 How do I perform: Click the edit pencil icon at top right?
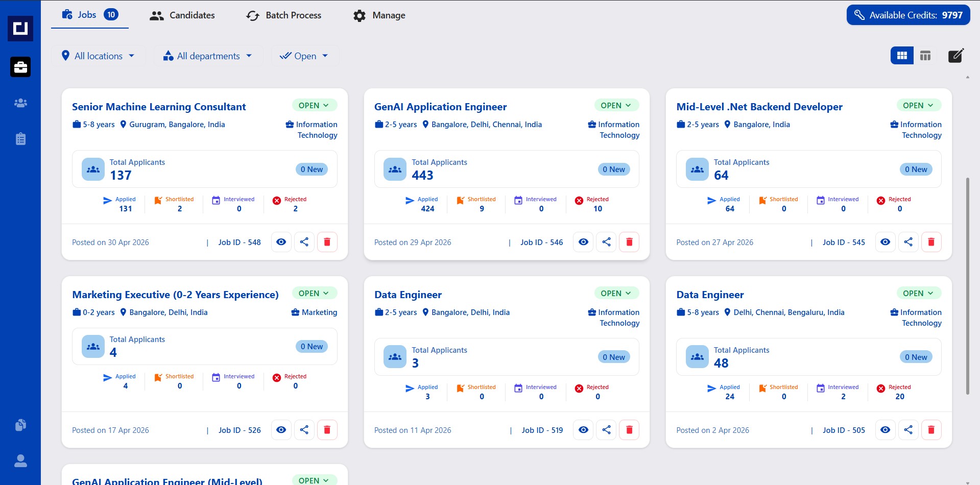click(x=955, y=55)
